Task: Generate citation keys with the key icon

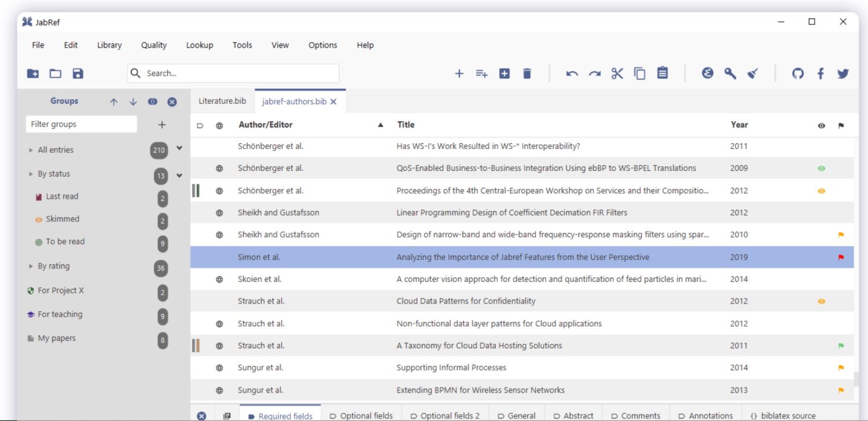Action: [x=730, y=74]
